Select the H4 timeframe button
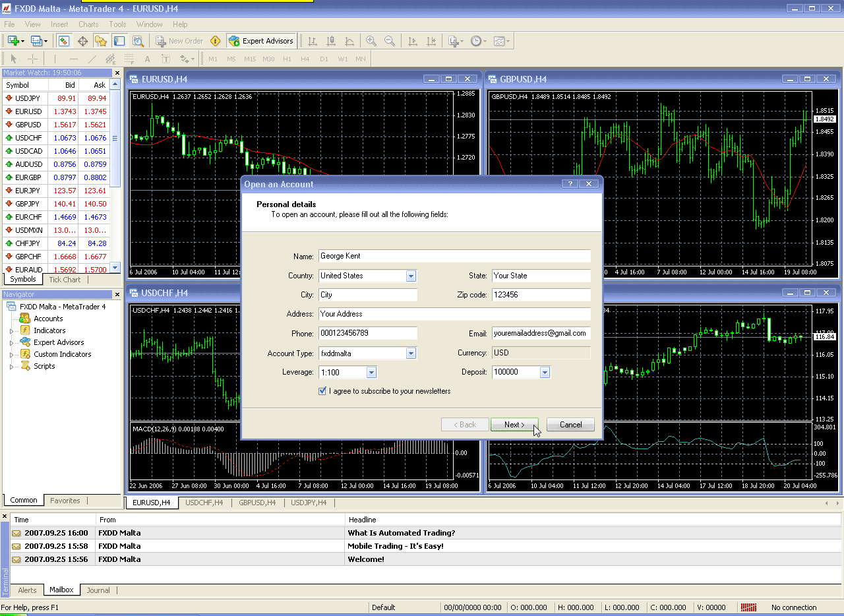The height and width of the screenshot is (616, 844). (305, 59)
